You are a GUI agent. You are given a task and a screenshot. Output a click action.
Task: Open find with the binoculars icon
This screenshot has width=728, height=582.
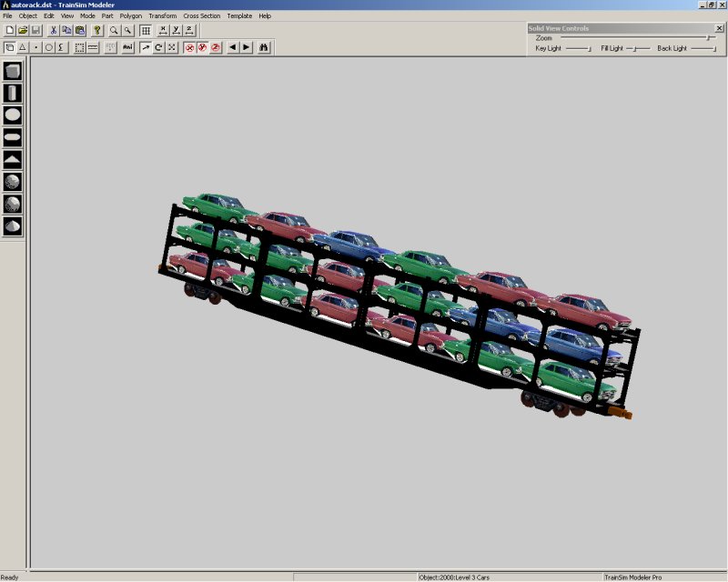[x=264, y=47]
